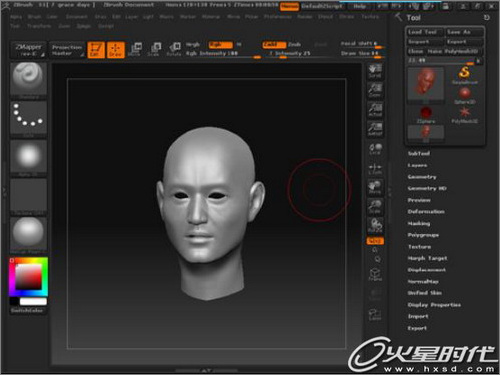This screenshot has width=500, height=375.
Task: Expand the Layers sub-palette
Action: pyautogui.click(x=417, y=165)
